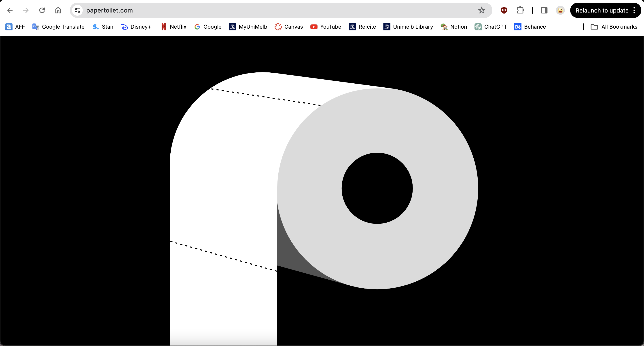Screen dimensions: 644x346
Task: Go to the browser home page
Action: coord(58,10)
